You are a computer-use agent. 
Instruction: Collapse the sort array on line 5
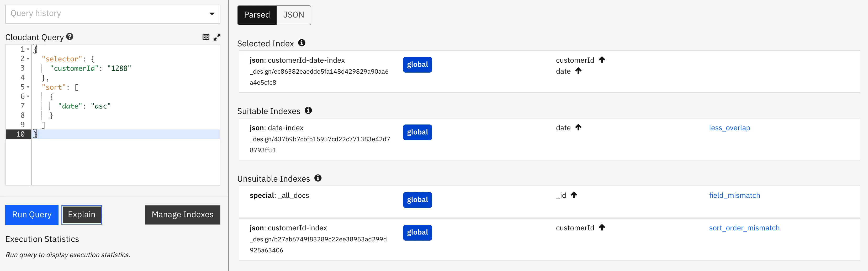pyautogui.click(x=28, y=87)
